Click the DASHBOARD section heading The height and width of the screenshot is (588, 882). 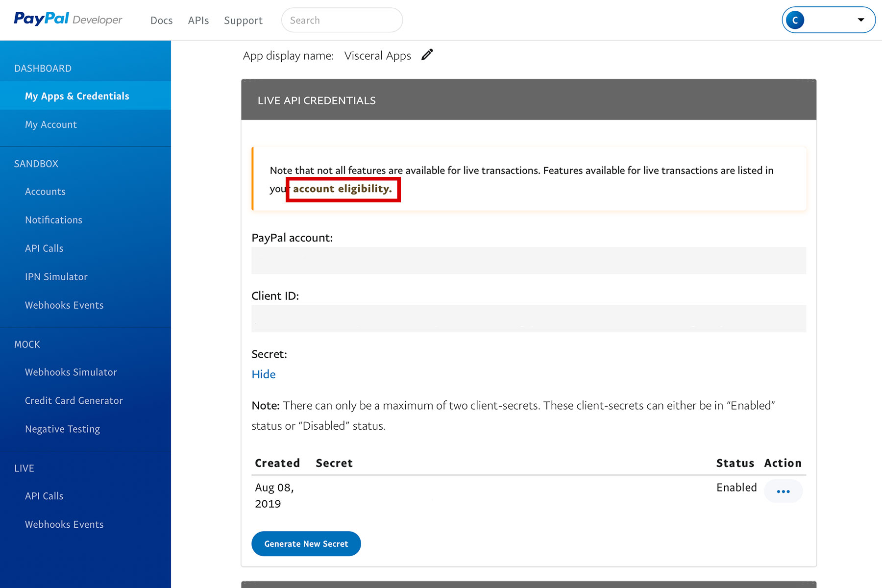pyautogui.click(x=43, y=69)
